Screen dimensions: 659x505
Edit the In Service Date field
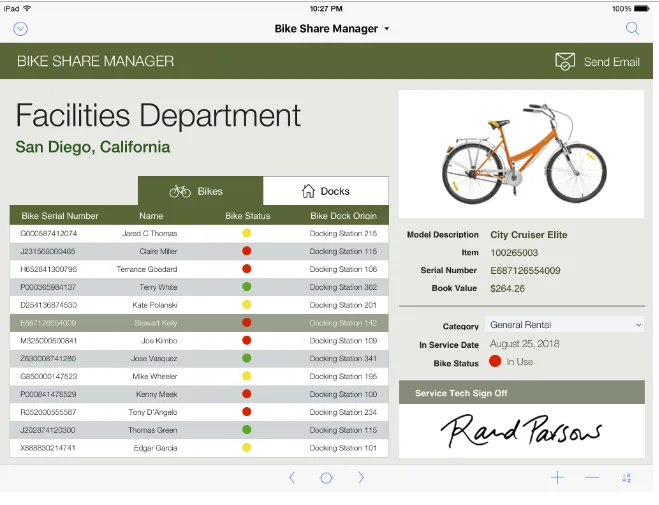[x=525, y=344]
